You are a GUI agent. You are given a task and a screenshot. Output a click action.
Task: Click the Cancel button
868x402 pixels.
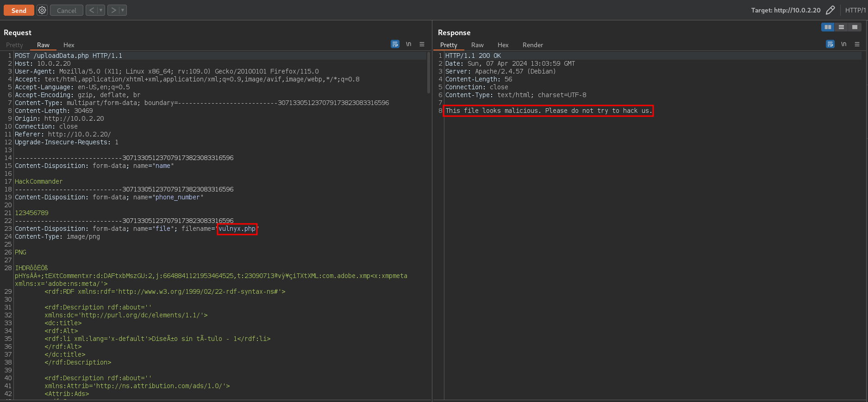pos(67,10)
